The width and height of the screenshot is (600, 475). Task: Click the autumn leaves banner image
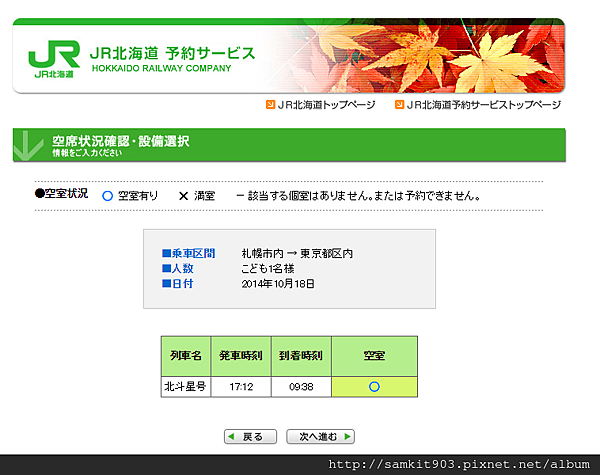417,56
